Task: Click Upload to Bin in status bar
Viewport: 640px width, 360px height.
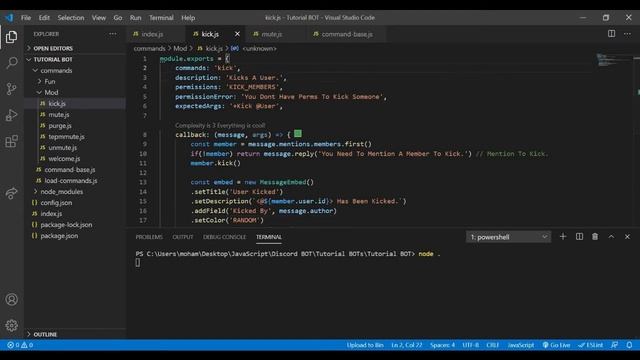Action: (365, 345)
